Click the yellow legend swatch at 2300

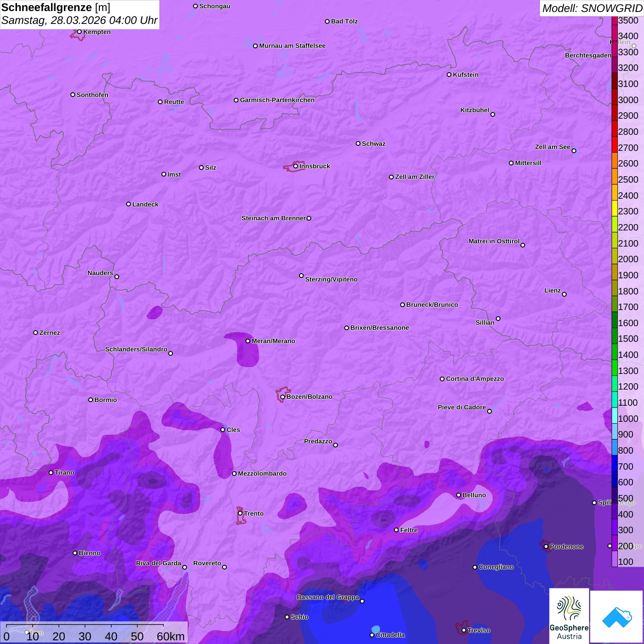[x=615, y=209]
